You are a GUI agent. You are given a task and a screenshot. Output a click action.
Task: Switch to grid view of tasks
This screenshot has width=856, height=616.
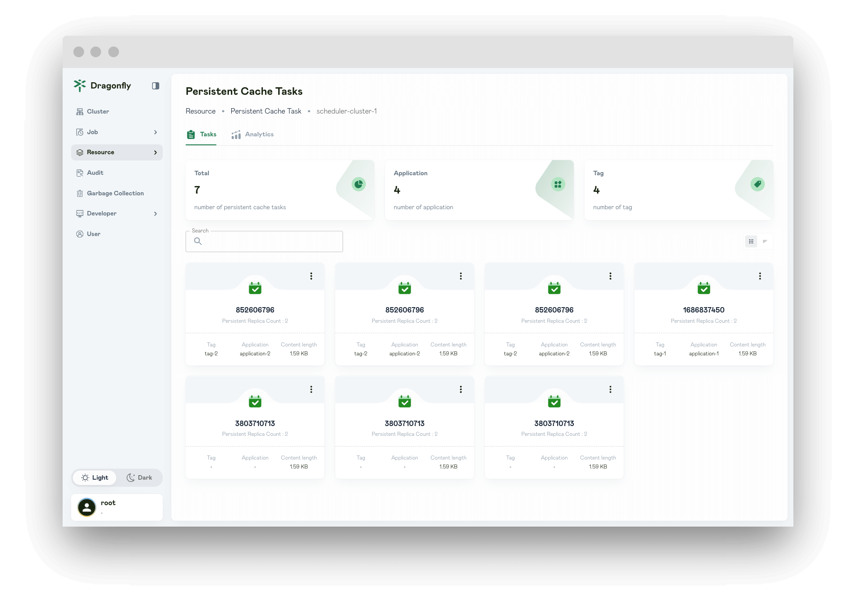(751, 241)
